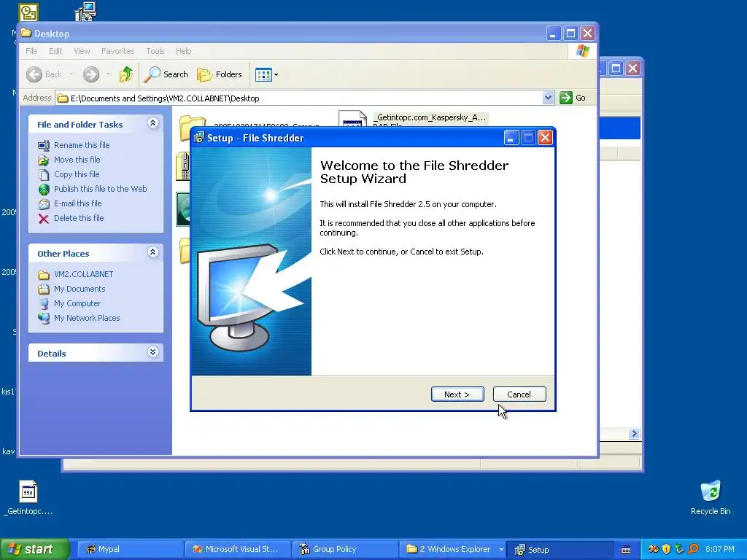This screenshot has width=747, height=560.
Task: Open the View menu
Action: pyautogui.click(x=82, y=51)
